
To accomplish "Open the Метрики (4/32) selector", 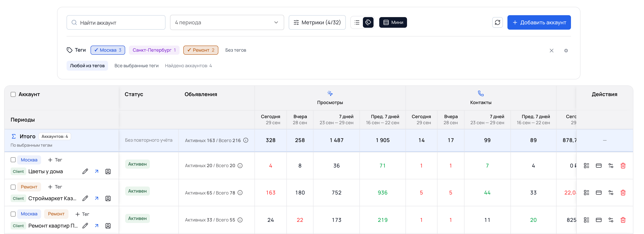I will 317,22.
